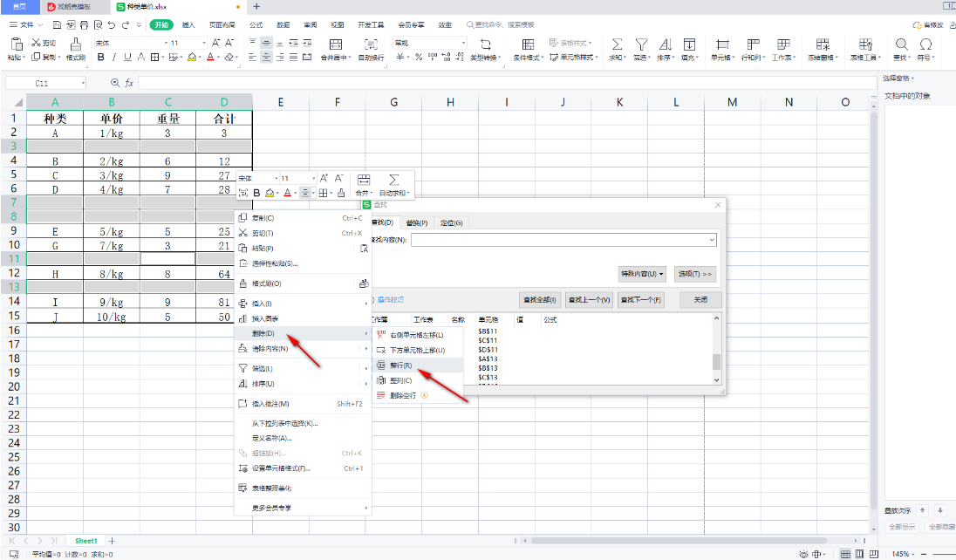Choose 复制(C) from the context menu
This screenshot has height=560, width=956.
tap(303, 218)
